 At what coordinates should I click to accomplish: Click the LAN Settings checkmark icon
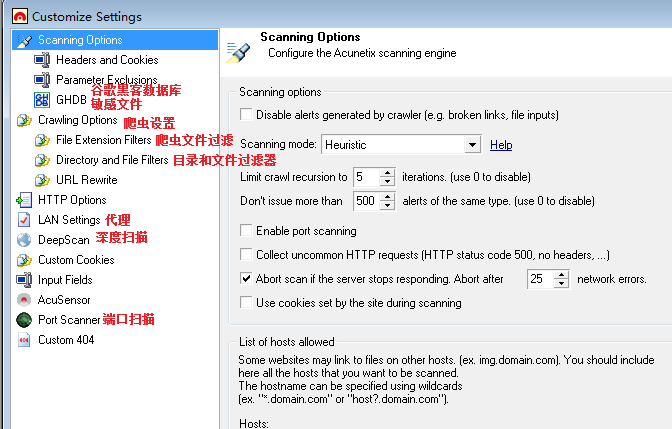[x=24, y=220]
